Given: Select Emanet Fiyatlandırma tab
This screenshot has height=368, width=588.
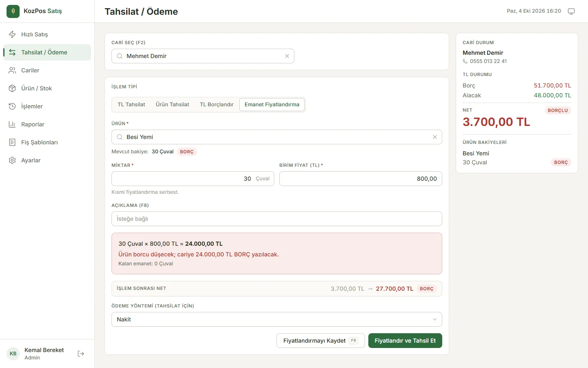Looking at the screenshot, I should pos(272,105).
